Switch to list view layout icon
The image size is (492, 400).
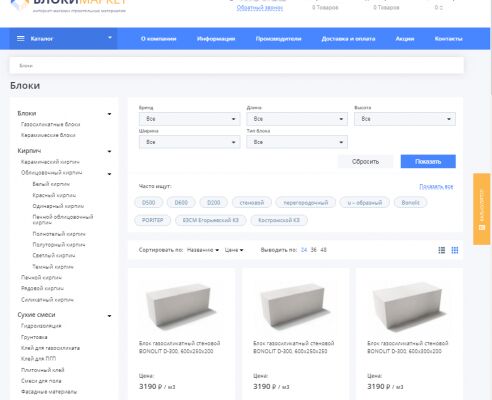point(441,250)
